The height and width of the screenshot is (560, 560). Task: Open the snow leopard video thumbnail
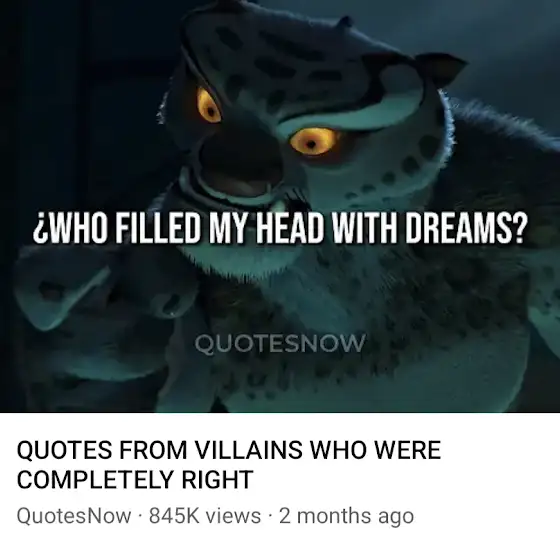[280, 206]
